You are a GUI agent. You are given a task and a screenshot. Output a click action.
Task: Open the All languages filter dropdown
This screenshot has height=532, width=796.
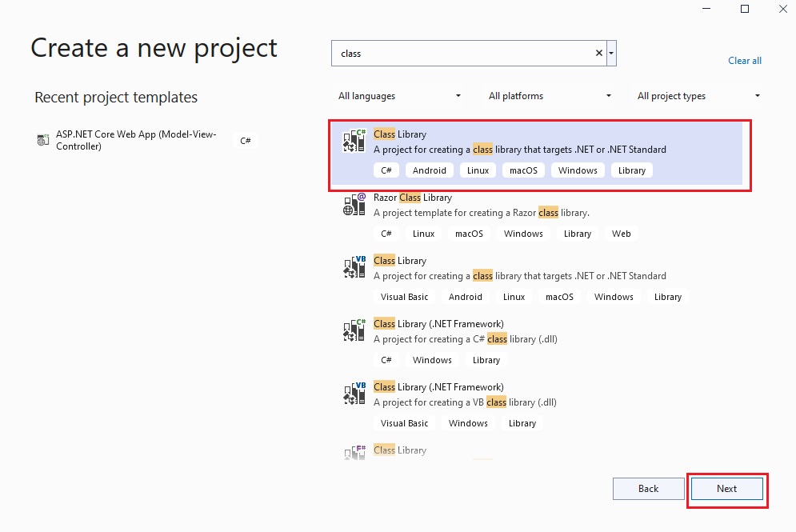(x=399, y=96)
